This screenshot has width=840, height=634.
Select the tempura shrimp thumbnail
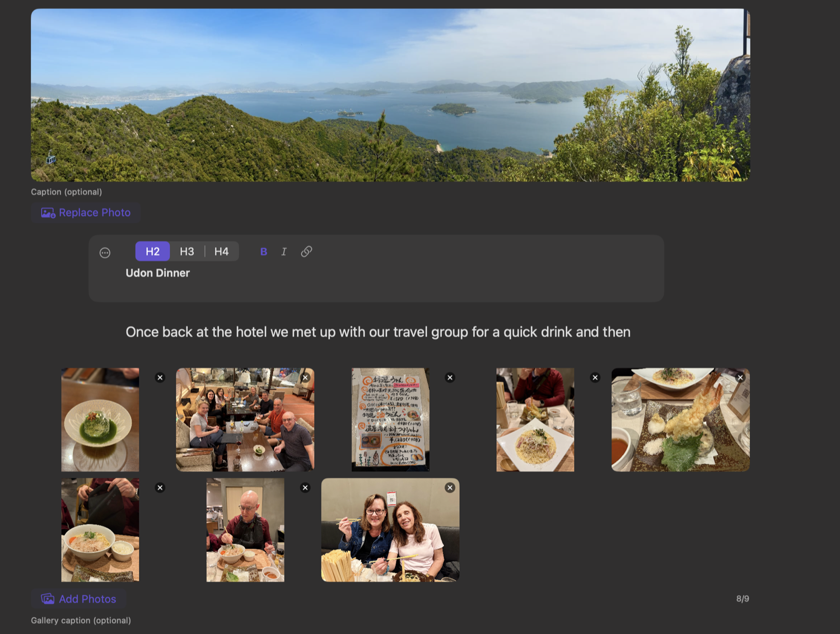pos(680,419)
